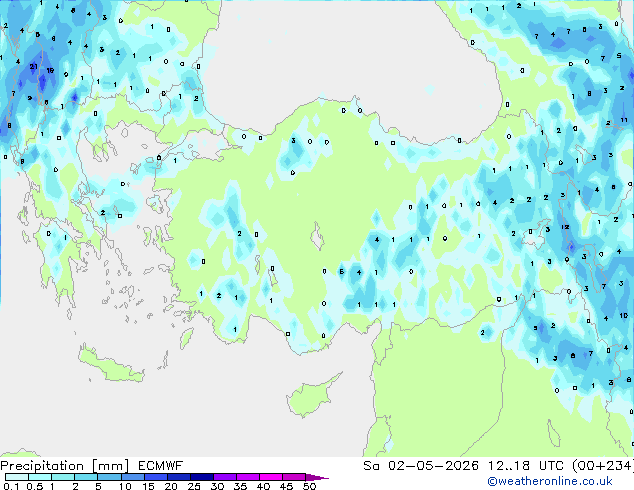Click the 1–2 mm legend color swatch

[x=63, y=477]
